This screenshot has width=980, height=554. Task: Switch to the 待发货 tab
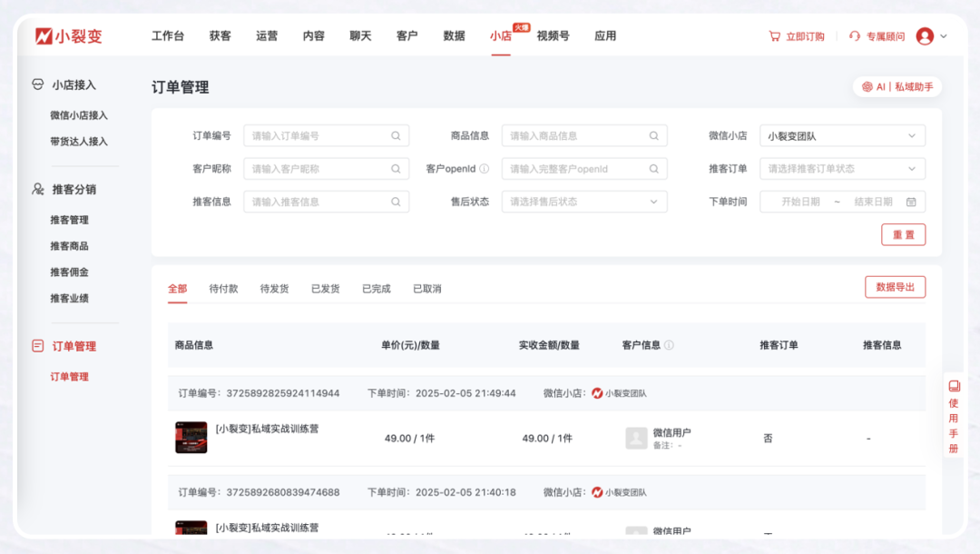click(274, 289)
